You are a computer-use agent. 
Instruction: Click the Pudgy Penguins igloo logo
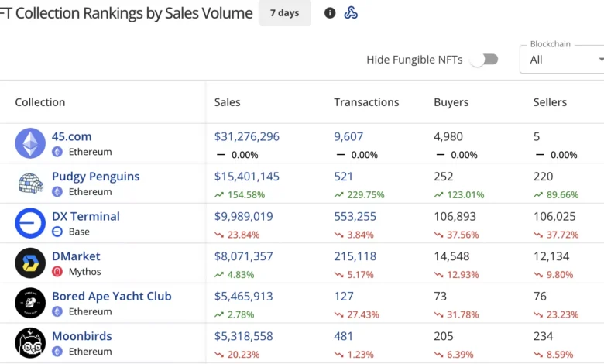tap(30, 184)
